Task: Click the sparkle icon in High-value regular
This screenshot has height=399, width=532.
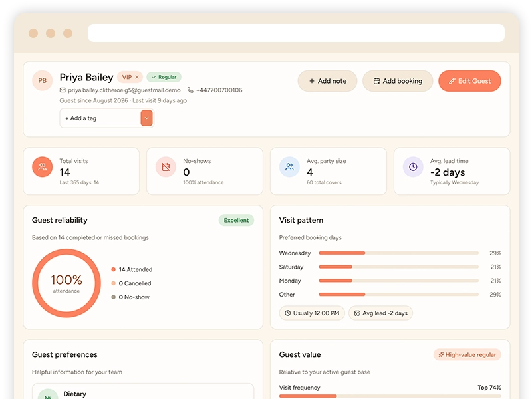Action: click(441, 355)
